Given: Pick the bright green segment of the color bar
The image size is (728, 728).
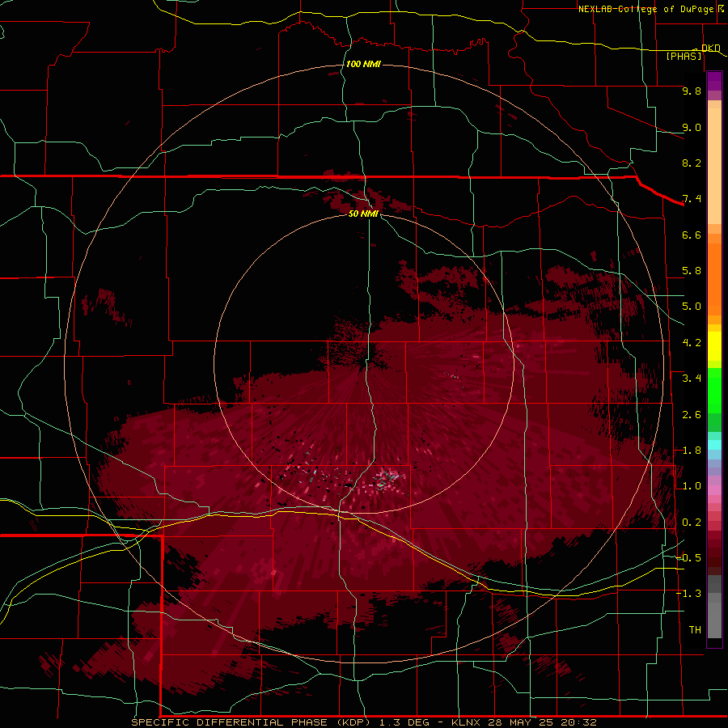Looking at the screenshot, I should tap(714, 392).
